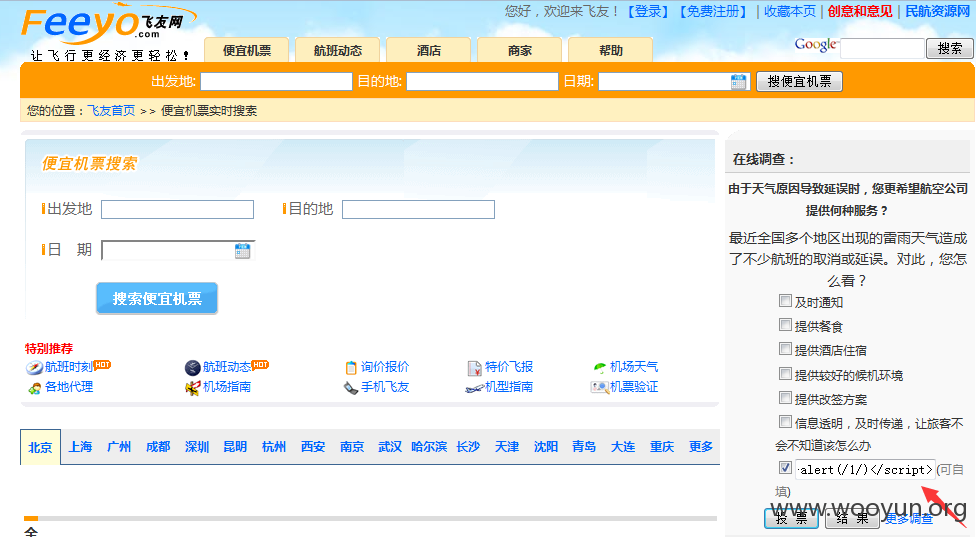Open calendar icon in orange search bar
The width and height of the screenshot is (976, 537).
coord(738,82)
